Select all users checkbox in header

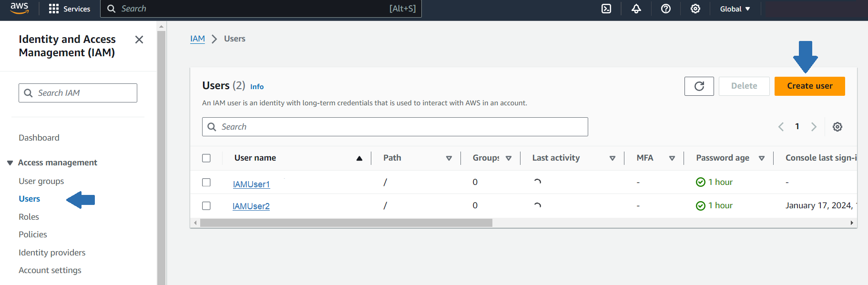206,158
